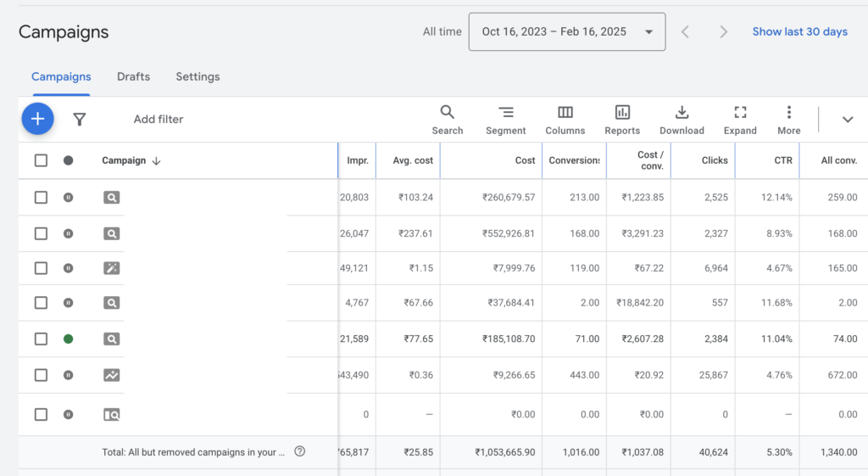Screen dimensions: 868x476
Task: Click the Campaign column header text
Action: pos(124,160)
